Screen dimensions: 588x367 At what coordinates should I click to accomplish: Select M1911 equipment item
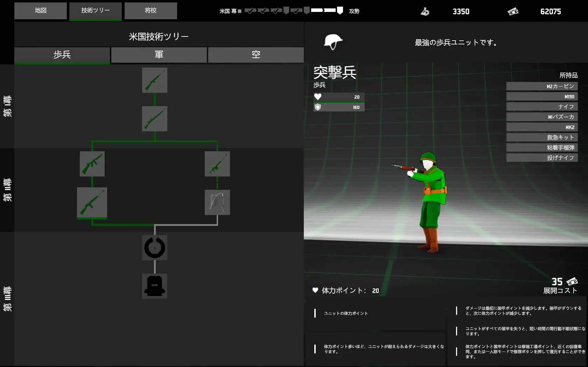[x=542, y=97]
